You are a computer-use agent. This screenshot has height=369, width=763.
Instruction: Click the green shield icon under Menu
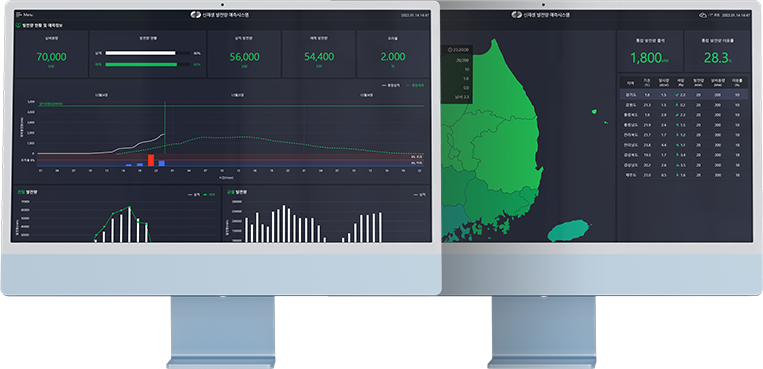coord(18,24)
